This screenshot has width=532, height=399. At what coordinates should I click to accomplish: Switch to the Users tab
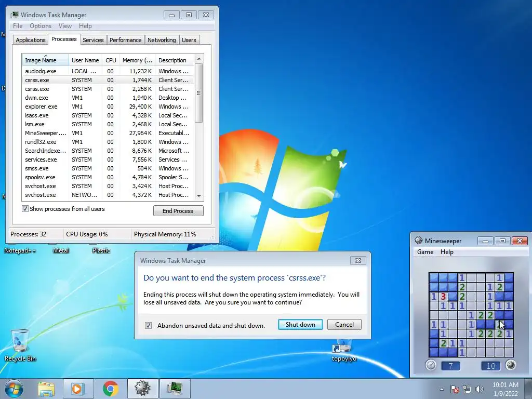[189, 40]
